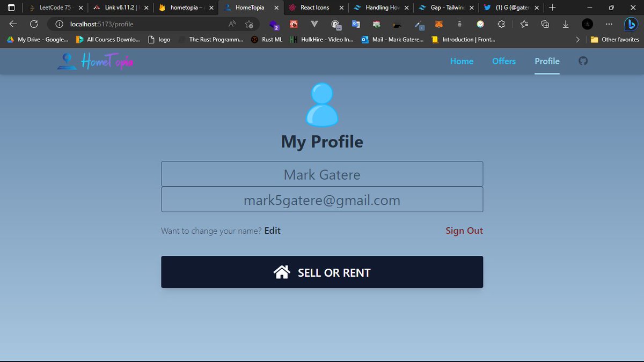Click the Mark Gatere name field
This screenshot has height=362, width=644.
[x=322, y=174]
